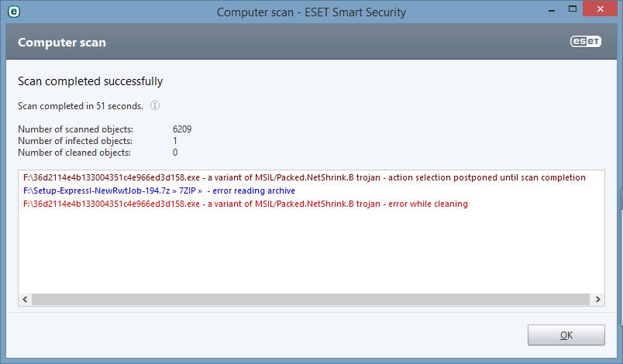Click the OK button
This screenshot has width=623, height=364.
point(566,335)
